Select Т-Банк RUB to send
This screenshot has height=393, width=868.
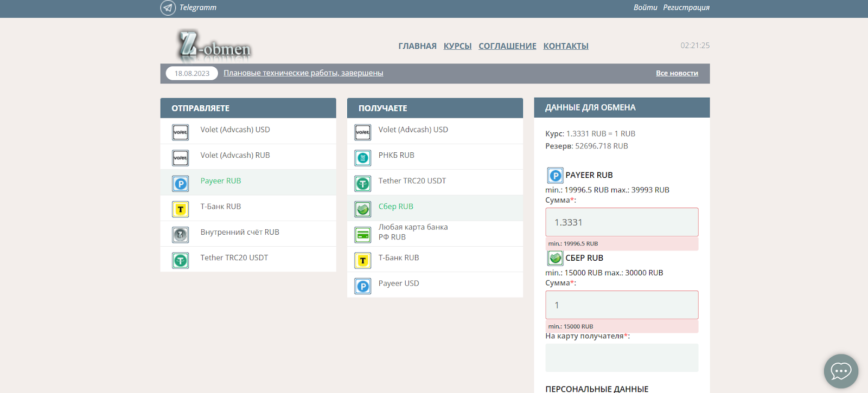click(248, 208)
